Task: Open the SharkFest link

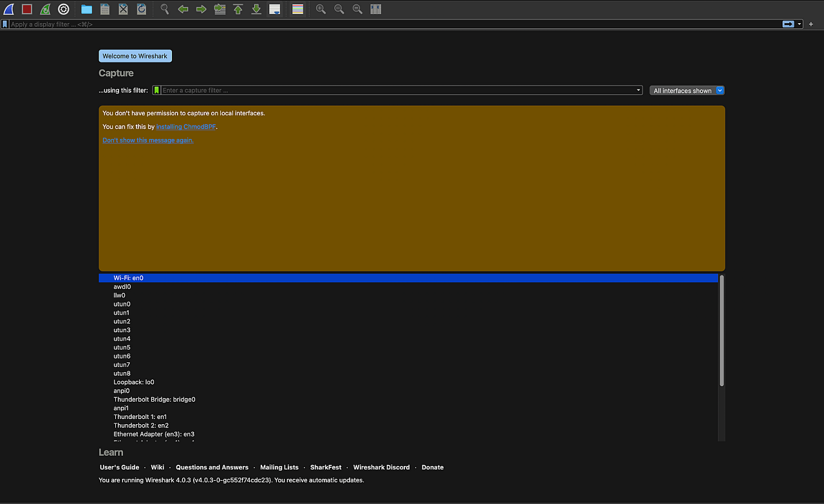Action: click(x=326, y=467)
